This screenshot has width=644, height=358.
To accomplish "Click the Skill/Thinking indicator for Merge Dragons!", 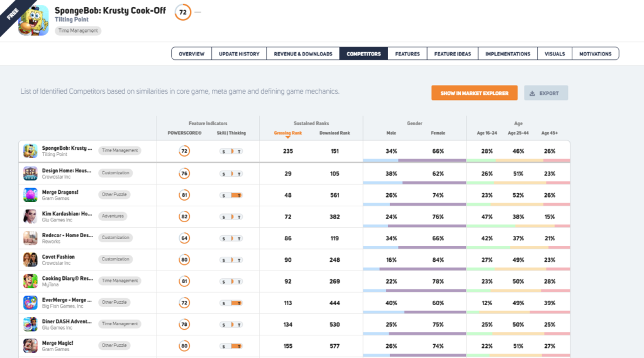I will [x=231, y=196].
